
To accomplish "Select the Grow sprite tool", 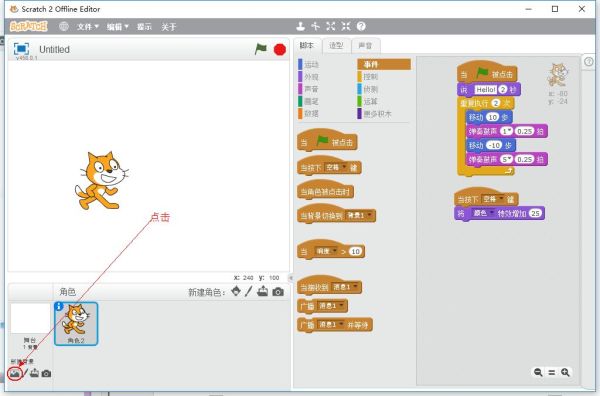I will [331, 26].
